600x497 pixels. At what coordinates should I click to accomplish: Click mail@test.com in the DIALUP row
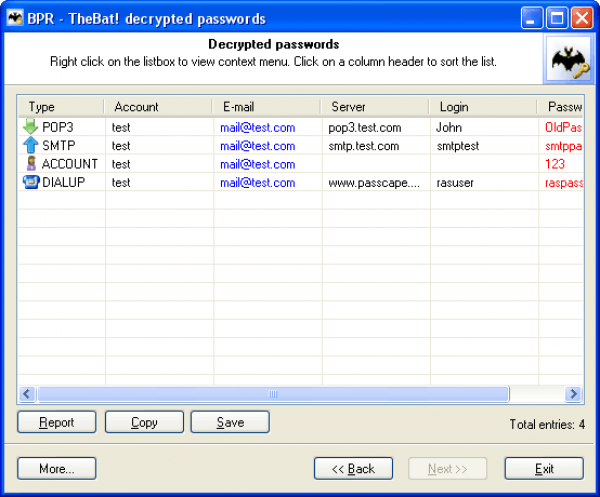258,182
